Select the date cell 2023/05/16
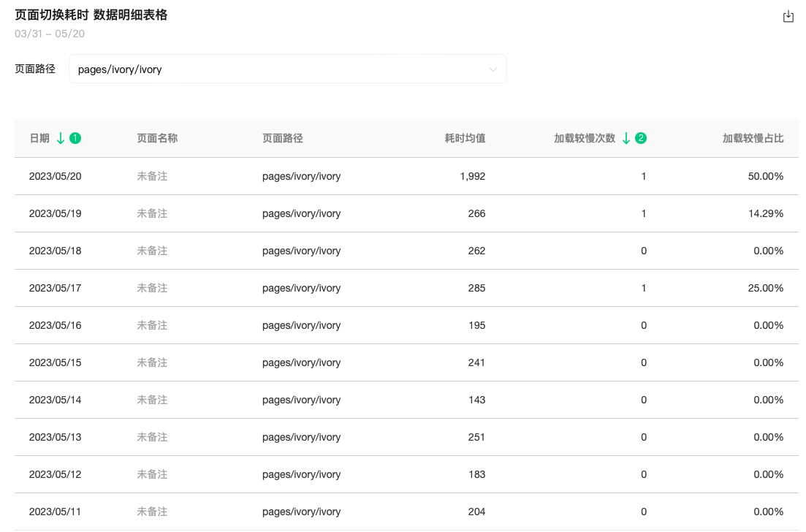Viewport: 806px width, 532px height. [55, 325]
